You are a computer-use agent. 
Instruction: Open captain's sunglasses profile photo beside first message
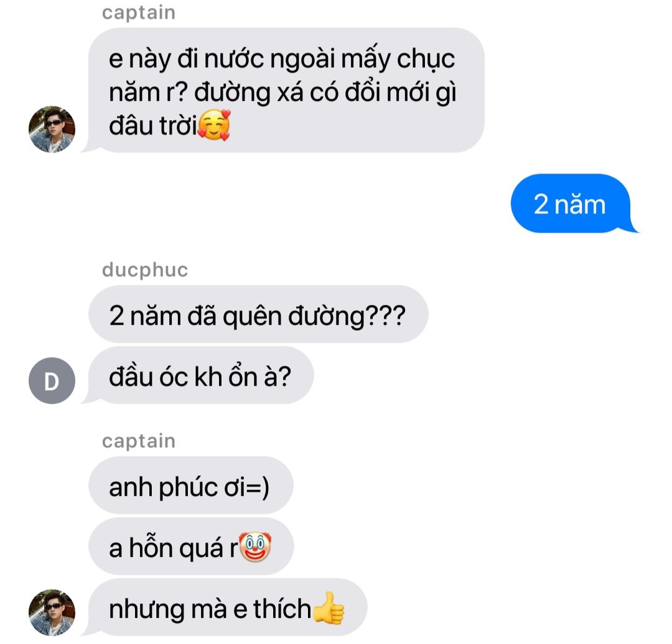[x=52, y=129]
